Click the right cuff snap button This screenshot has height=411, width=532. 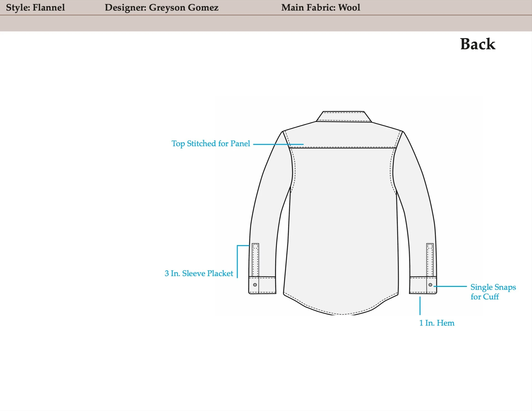click(430, 285)
